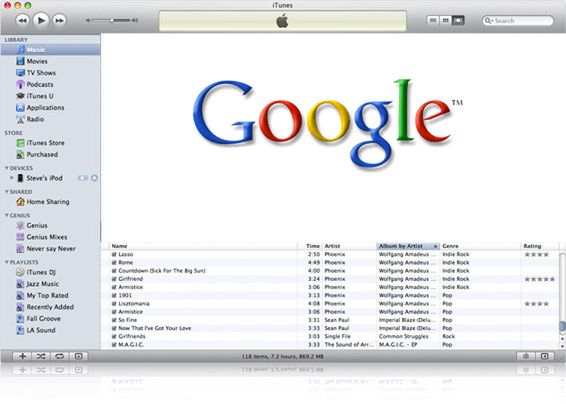The height and width of the screenshot is (404, 566).
Task: Select TV Shows in the sidebar
Action: pos(51,73)
